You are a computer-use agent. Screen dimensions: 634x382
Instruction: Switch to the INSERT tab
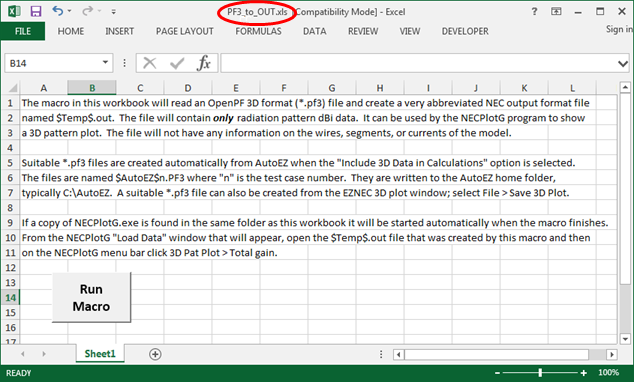(x=119, y=31)
